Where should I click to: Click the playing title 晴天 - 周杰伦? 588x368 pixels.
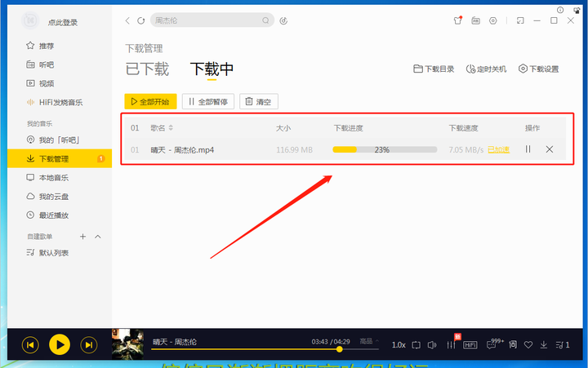(175, 342)
